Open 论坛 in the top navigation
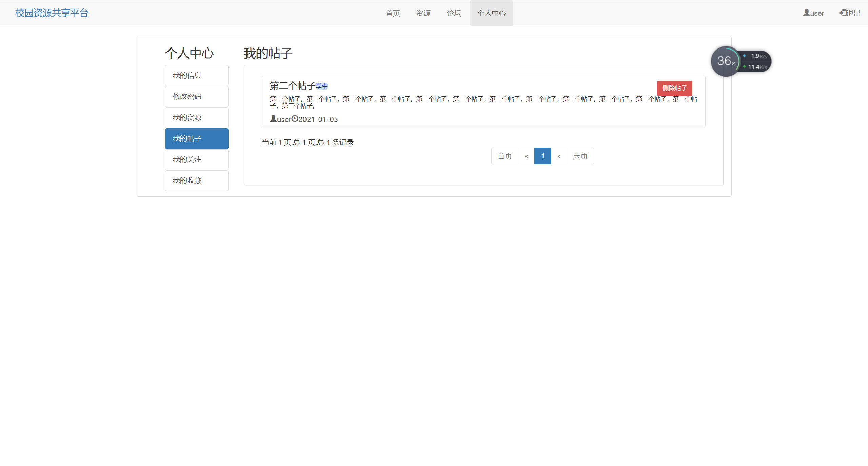Image resolution: width=868 pixels, height=466 pixels. tap(454, 13)
